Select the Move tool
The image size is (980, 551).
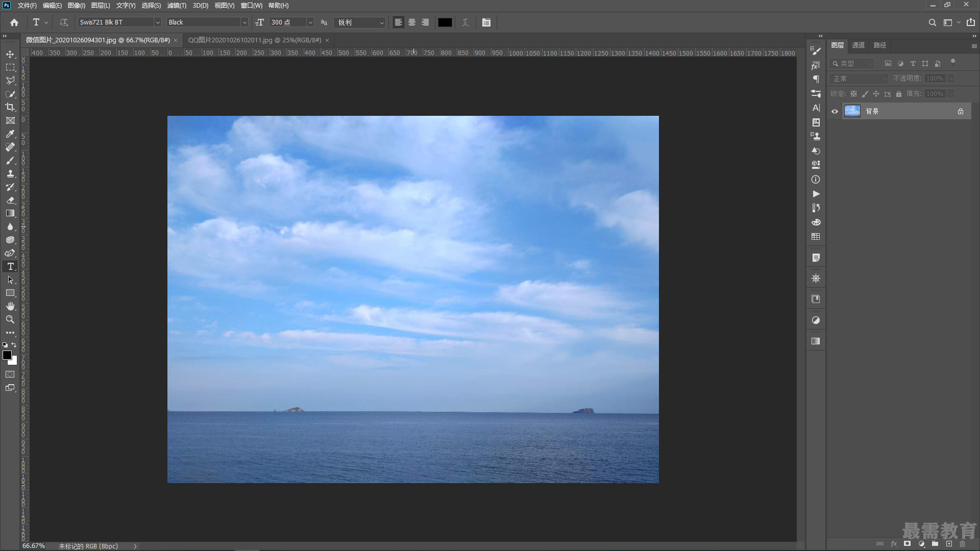point(10,54)
